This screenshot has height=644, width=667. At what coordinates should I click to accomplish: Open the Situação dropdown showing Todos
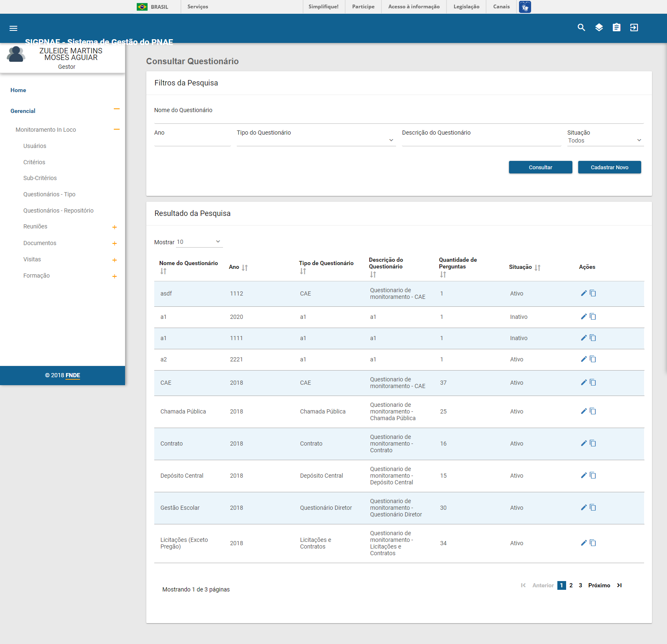click(605, 140)
